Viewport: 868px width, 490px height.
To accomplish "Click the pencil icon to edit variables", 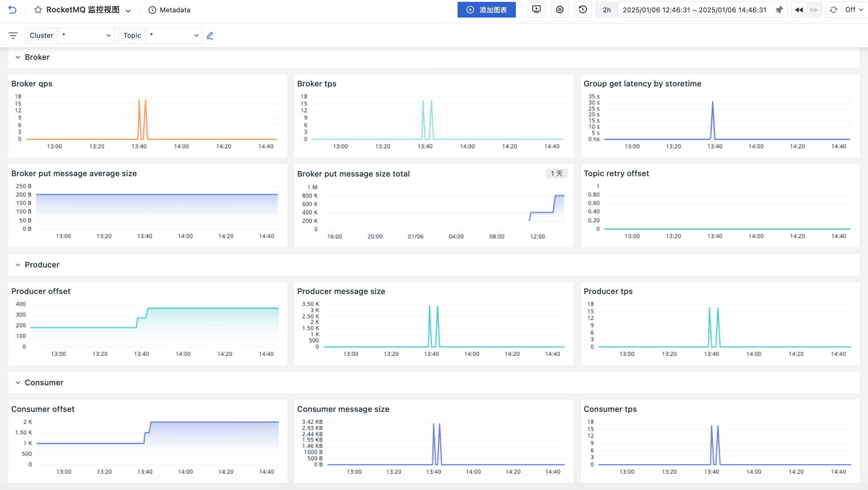I will (x=210, y=35).
